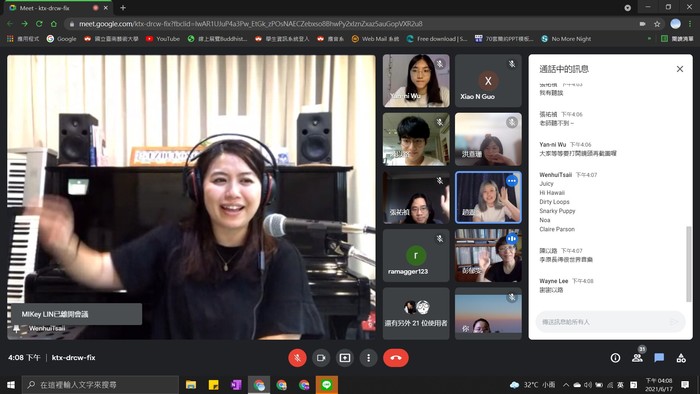Click the send message arrow icon

674,322
